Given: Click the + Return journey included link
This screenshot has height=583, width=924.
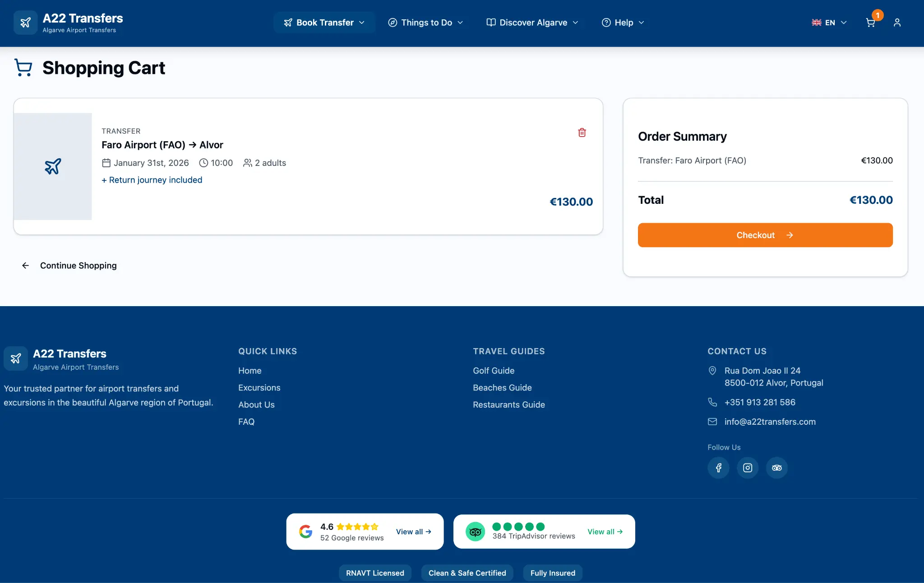Looking at the screenshot, I should [152, 179].
